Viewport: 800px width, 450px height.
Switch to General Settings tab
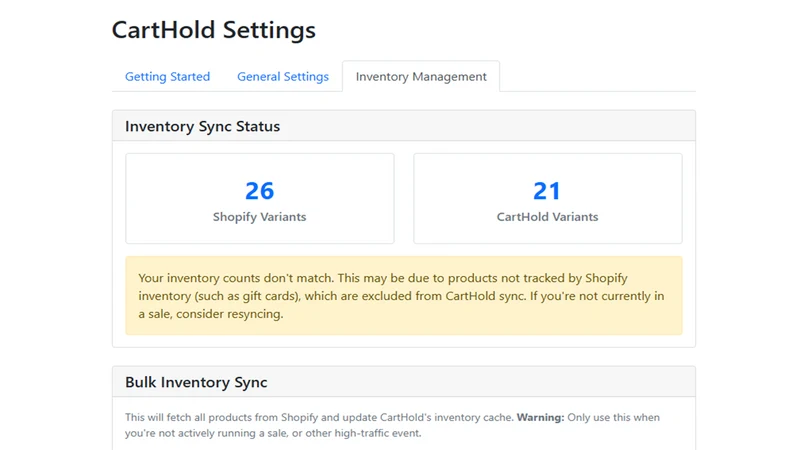click(x=283, y=77)
